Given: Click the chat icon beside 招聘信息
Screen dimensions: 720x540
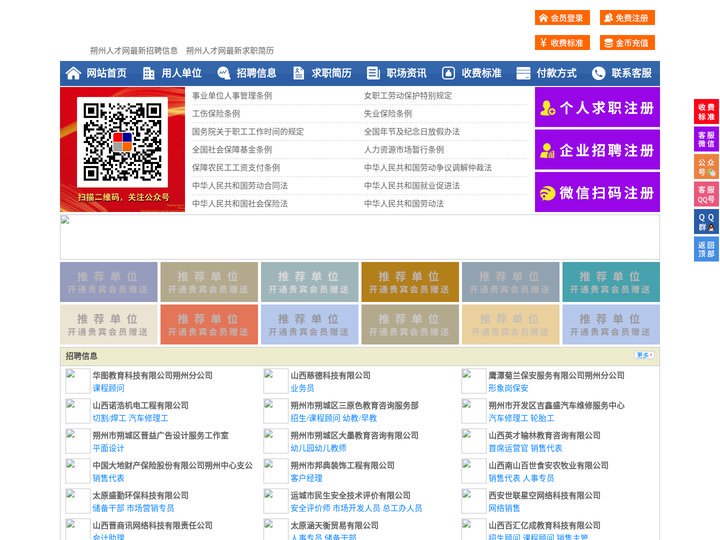Looking at the screenshot, I should click(223, 73).
